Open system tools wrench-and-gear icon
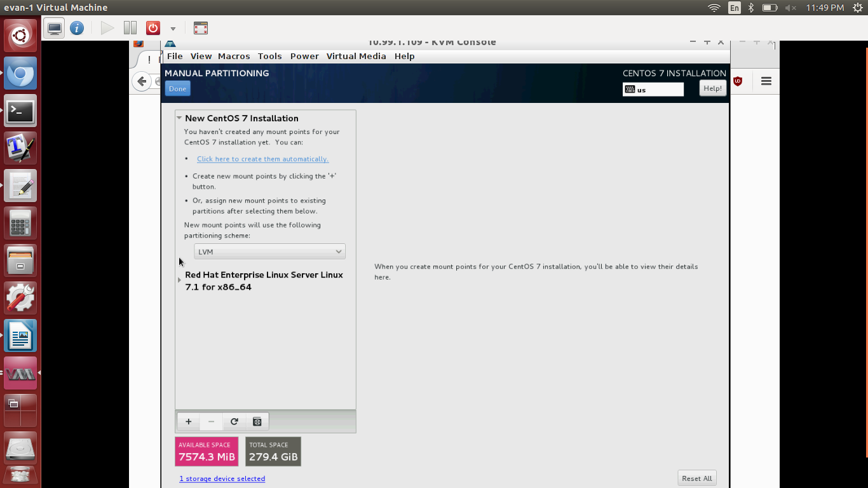868x488 pixels. (x=20, y=299)
